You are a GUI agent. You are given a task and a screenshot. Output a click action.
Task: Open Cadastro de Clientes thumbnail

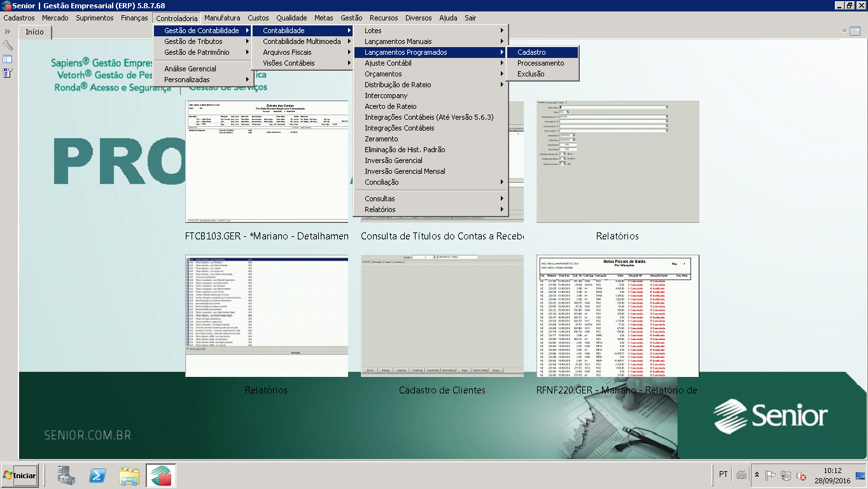442,316
